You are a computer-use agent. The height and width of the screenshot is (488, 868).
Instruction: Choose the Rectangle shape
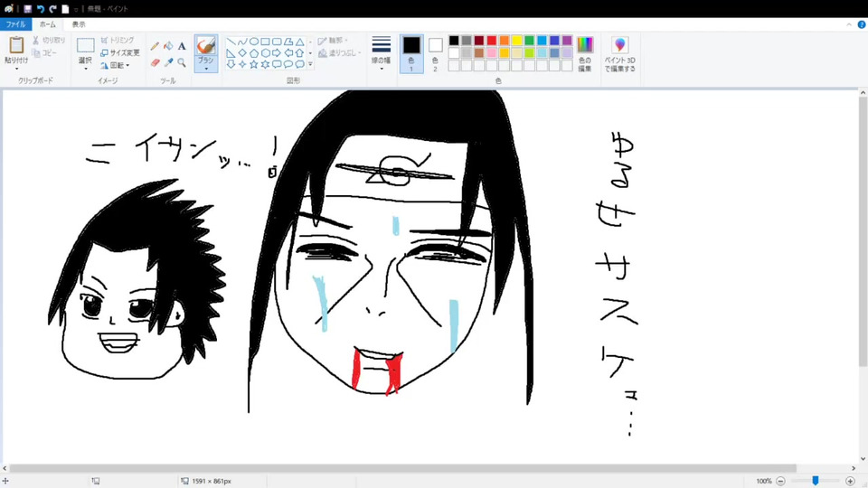click(x=265, y=42)
